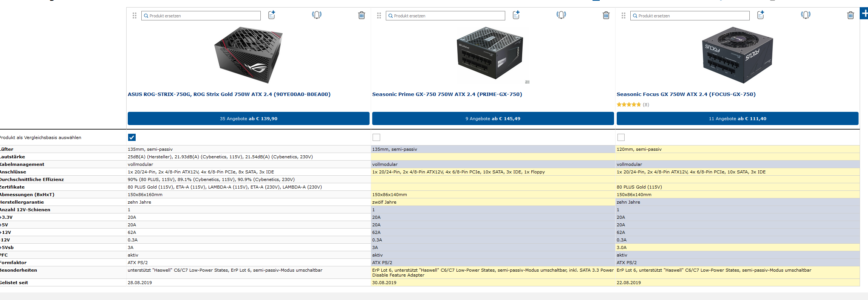Click '90% (80 PLUS, 115V)' efficiency cell

pyautogui.click(x=249, y=179)
